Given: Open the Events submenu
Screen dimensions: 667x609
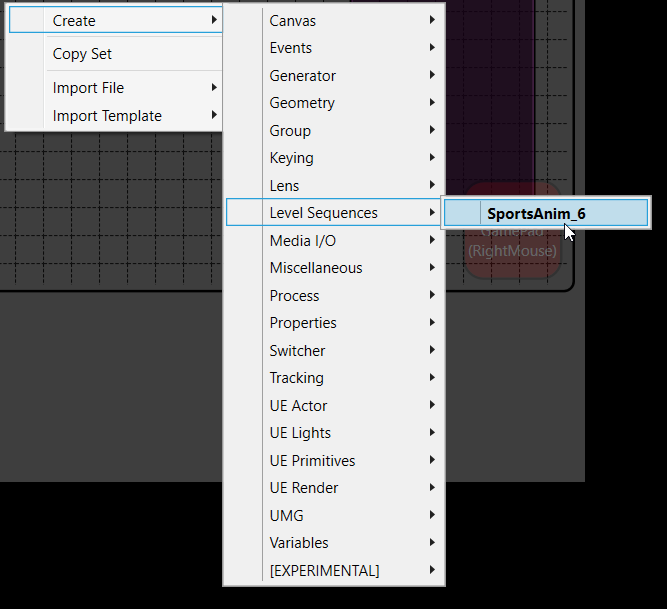Looking at the screenshot, I should [291, 48].
